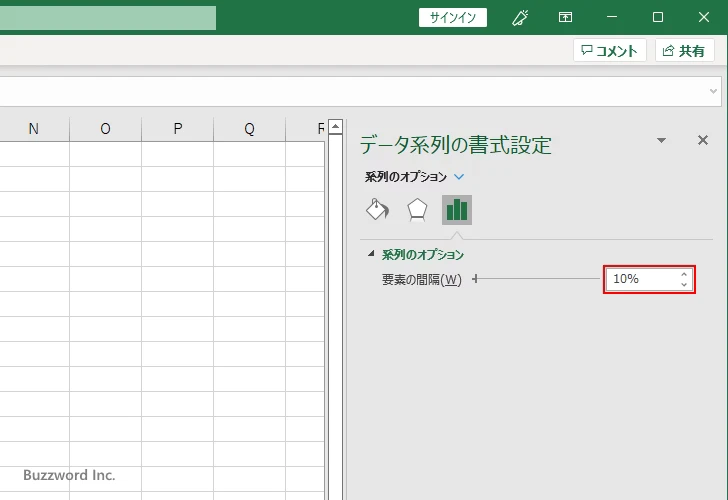
Task: Click the 要素の間隔 slider handle
Action: (x=475, y=279)
